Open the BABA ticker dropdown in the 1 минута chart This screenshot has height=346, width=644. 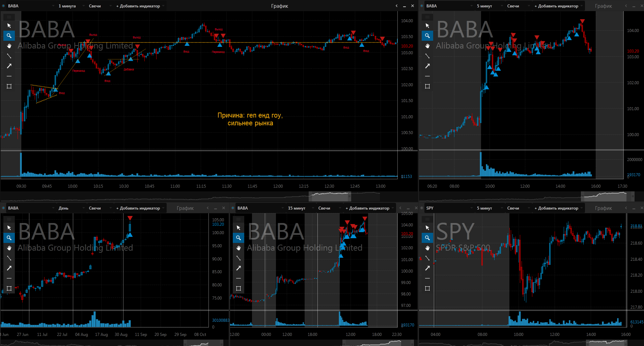[31, 6]
